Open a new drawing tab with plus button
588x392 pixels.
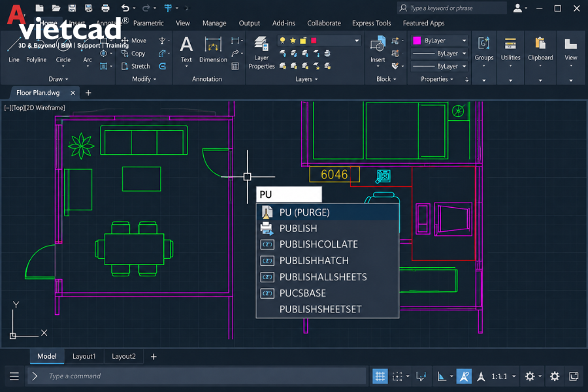point(88,93)
